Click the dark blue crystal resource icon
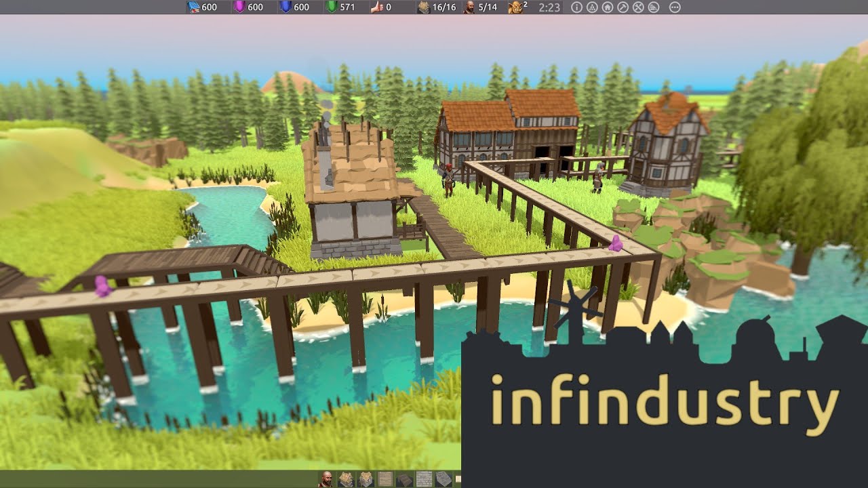 285,7
